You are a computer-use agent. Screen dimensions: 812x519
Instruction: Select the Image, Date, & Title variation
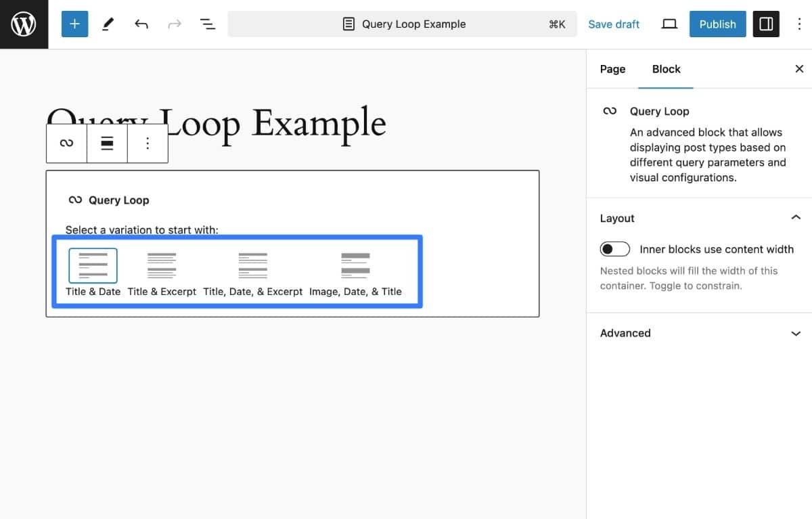354,265
